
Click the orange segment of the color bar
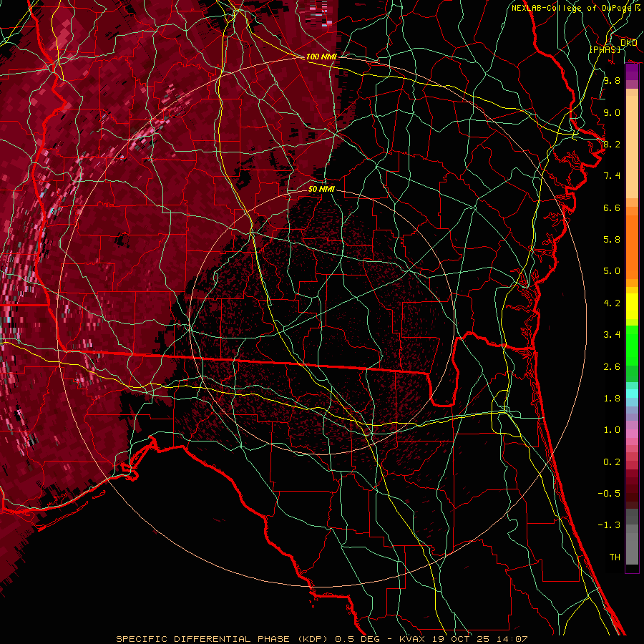632,246
